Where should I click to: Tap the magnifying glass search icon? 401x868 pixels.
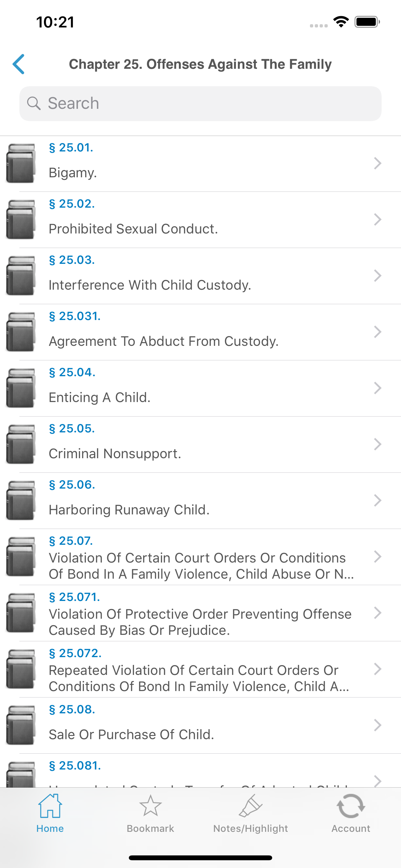click(x=34, y=103)
